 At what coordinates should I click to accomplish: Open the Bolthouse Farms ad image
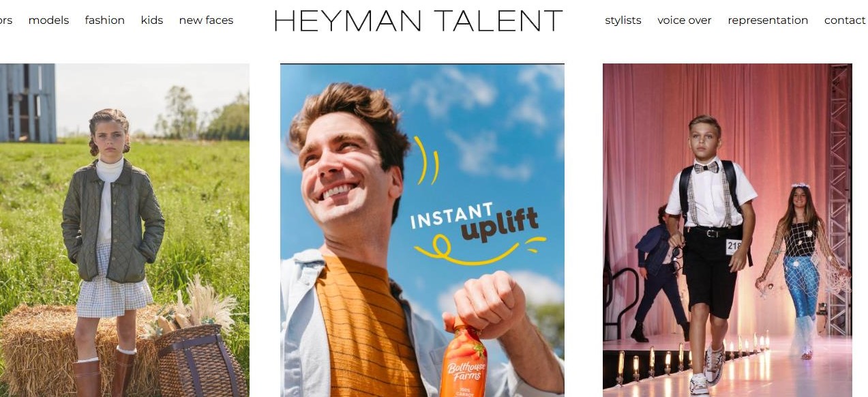(x=422, y=230)
